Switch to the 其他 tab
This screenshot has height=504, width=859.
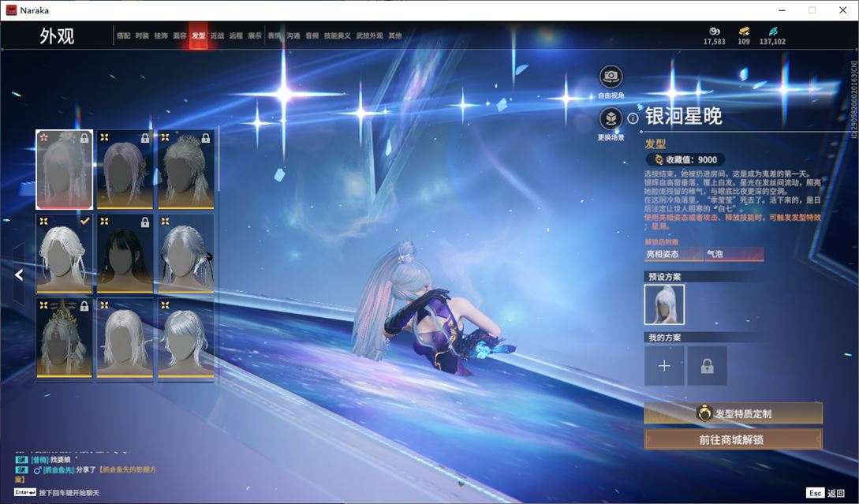pyautogui.click(x=395, y=35)
